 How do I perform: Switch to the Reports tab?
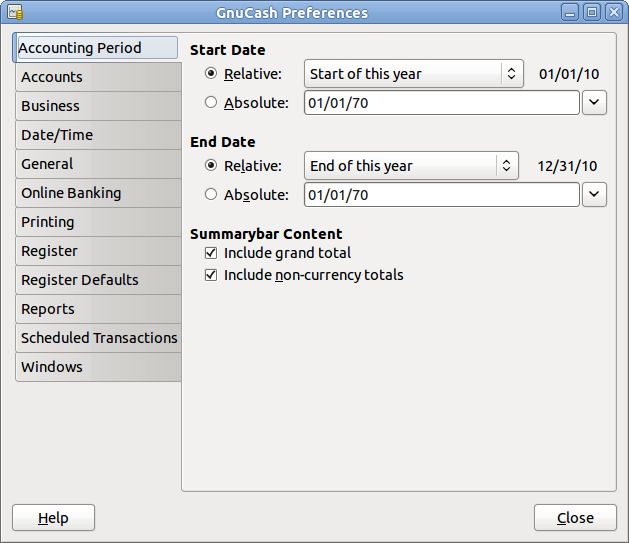98,309
